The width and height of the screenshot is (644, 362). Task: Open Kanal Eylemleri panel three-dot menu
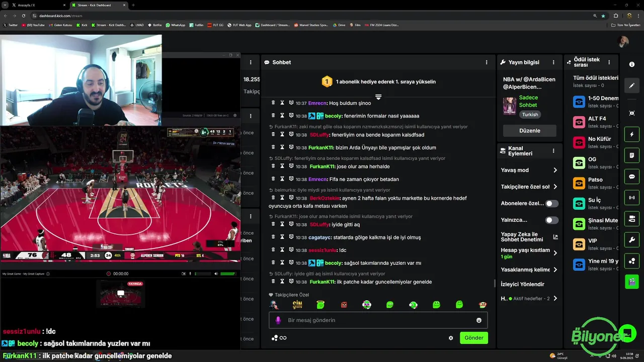point(553,151)
